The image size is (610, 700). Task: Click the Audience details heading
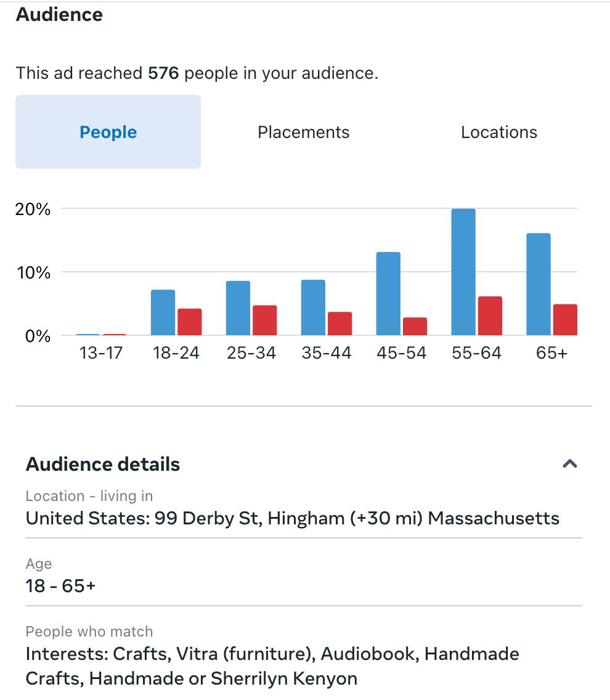(103, 464)
